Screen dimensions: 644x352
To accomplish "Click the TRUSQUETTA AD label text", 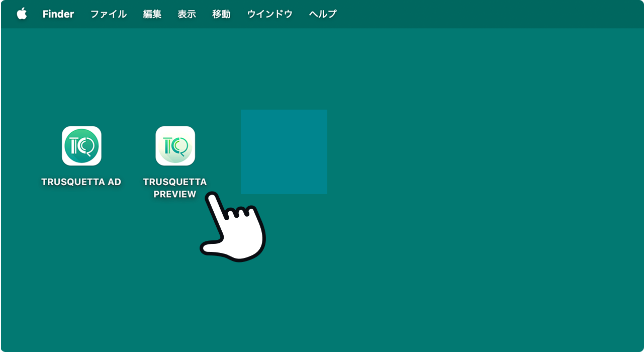I will click(x=81, y=182).
